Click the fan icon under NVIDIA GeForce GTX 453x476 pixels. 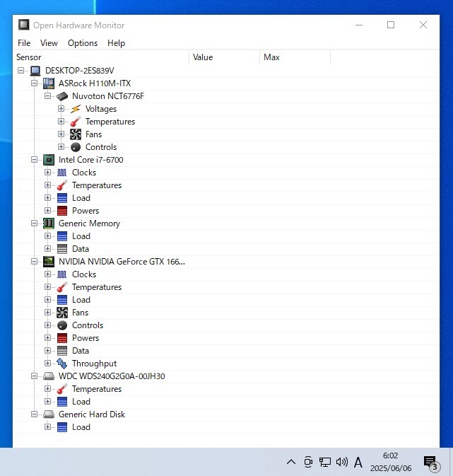(62, 313)
